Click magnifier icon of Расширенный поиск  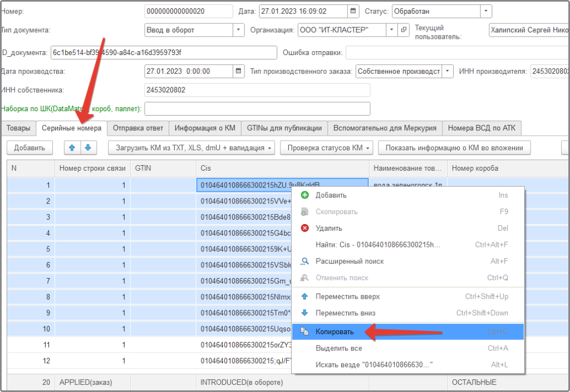tap(304, 261)
